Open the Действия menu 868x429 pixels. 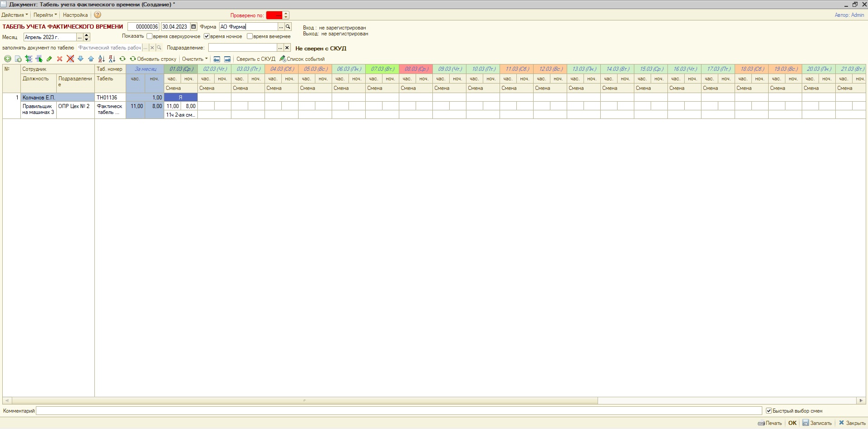(15, 15)
